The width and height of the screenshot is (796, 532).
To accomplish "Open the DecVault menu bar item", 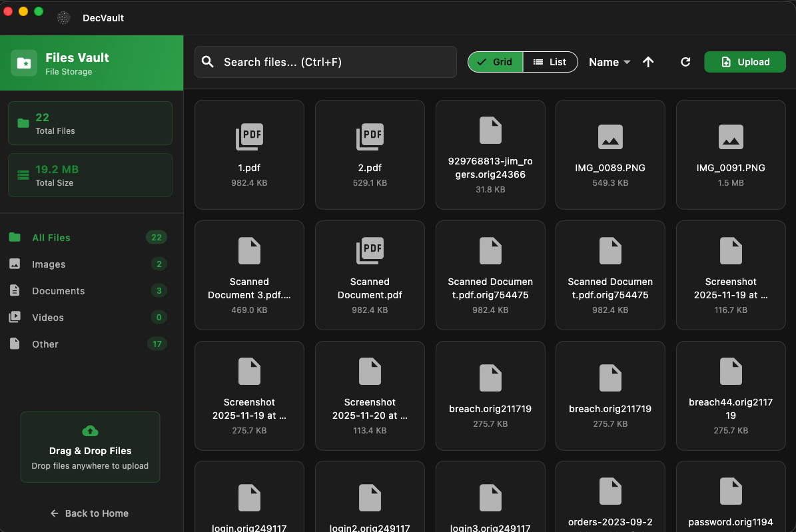I will click(x=103, y=18).
